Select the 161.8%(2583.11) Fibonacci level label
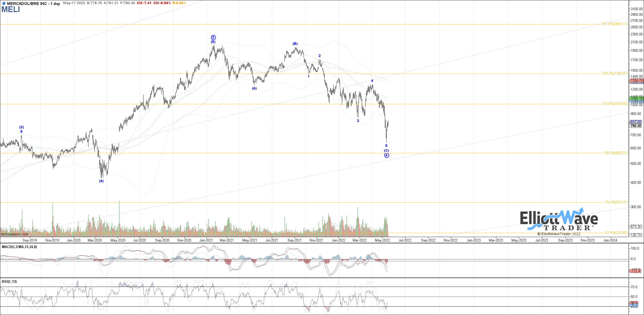644x315 pixels. pos(615,24)
